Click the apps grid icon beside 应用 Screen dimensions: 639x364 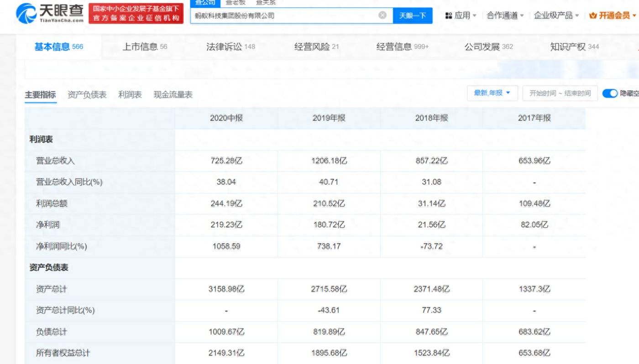pyautogui.click(x=449, y=15)
